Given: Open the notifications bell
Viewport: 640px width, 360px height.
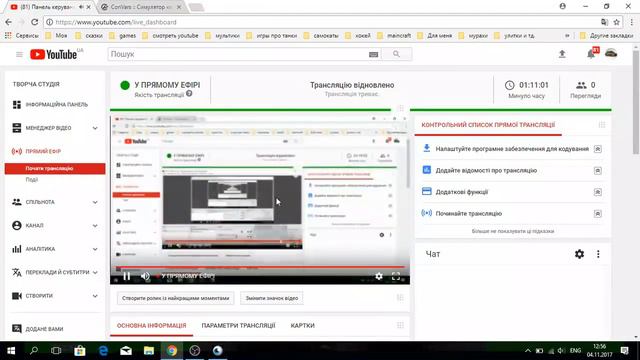Looking at the screenshot, I should pyautogui.click(x=591, y=53).
